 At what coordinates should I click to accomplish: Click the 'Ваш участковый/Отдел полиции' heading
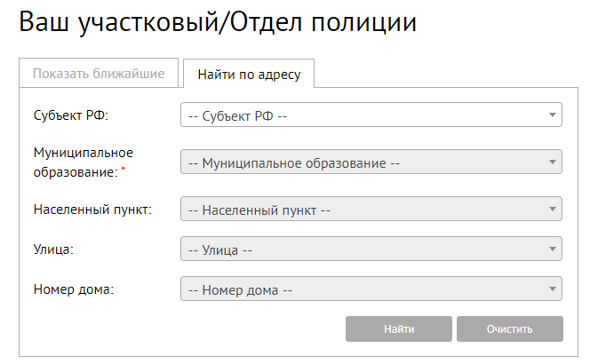point(218,24)
